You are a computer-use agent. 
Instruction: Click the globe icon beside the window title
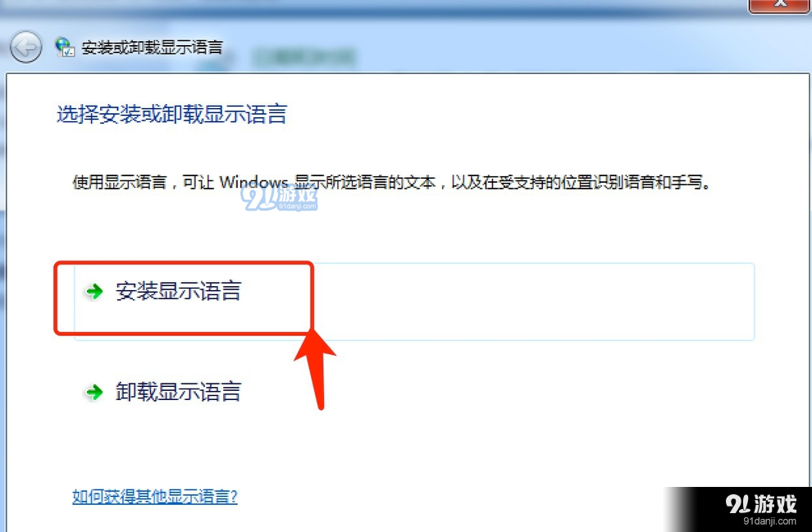coord(65,47)
